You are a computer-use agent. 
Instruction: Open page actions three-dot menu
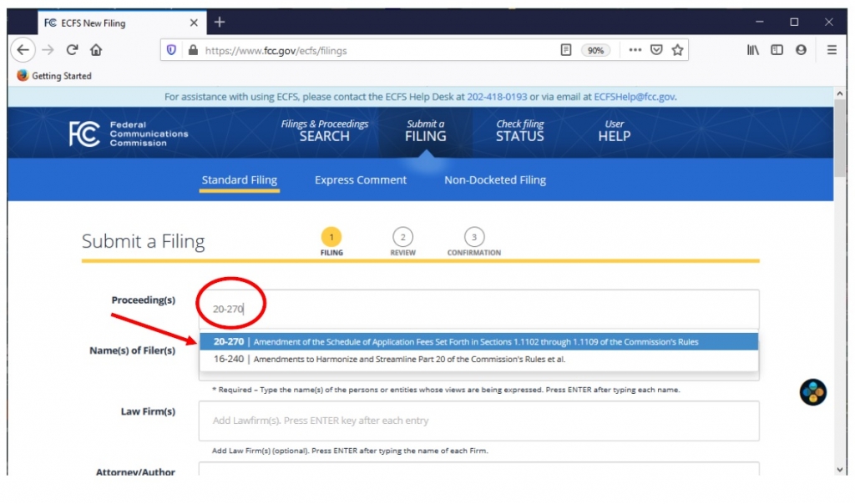click(635, 50)
